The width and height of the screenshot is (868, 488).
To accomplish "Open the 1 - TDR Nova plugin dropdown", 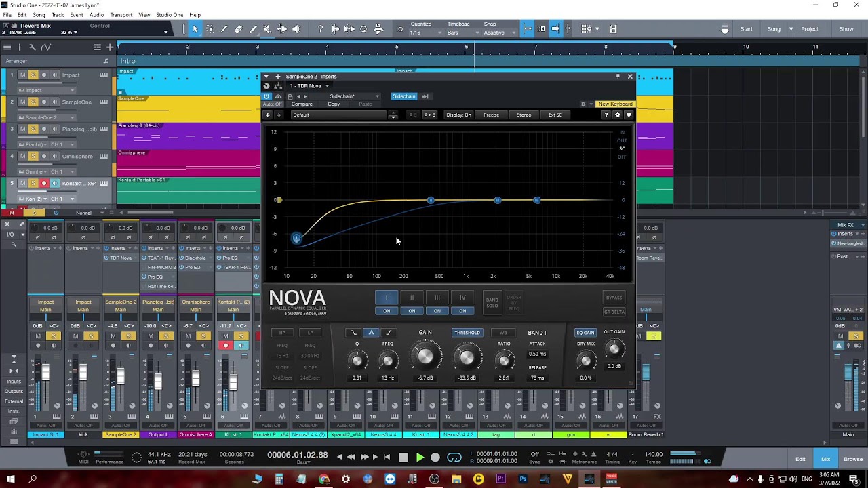I will click(x=309, y=86).
